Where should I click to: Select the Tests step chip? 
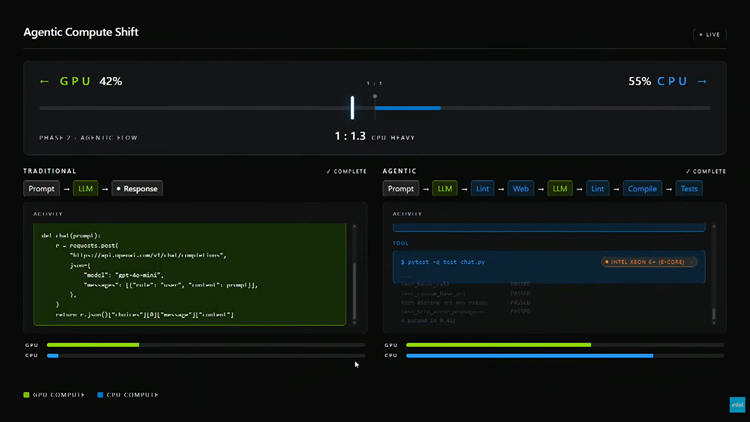click(689, 189)
